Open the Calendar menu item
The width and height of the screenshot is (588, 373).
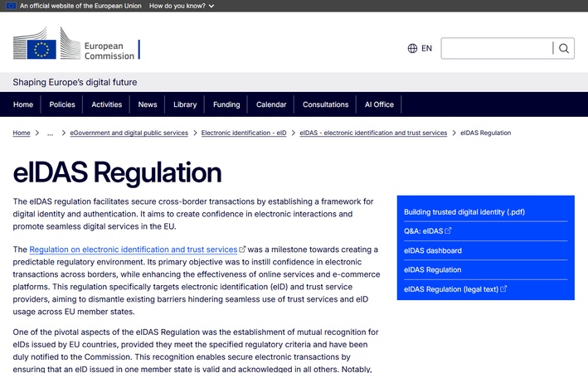(x=271, y=104)
